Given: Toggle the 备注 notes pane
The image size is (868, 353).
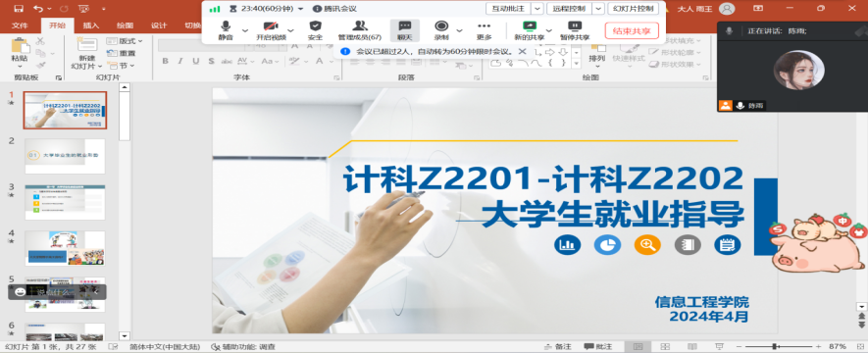Looking at the screenshot, I should tap(558, 347).
